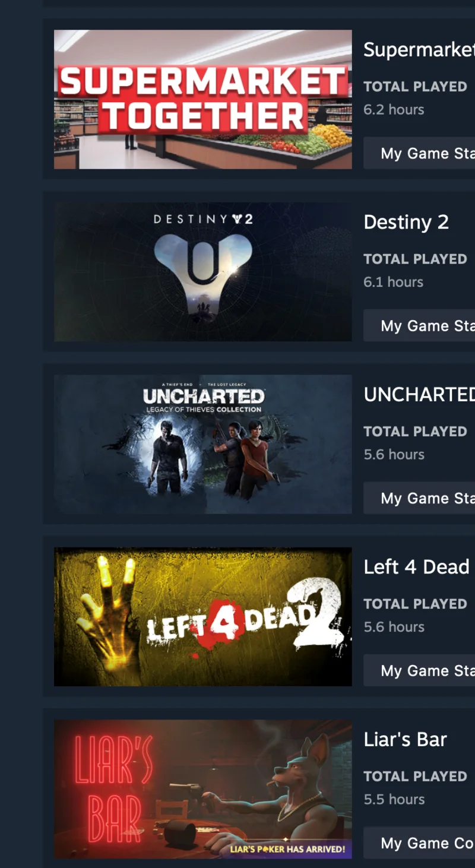View My Game Stats for Destiny 2
The image size is (475, 868).
(419, 325)
